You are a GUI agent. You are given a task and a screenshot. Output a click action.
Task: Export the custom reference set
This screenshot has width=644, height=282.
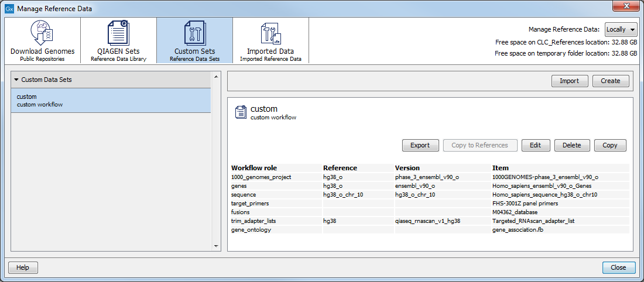tap(420, 145)
